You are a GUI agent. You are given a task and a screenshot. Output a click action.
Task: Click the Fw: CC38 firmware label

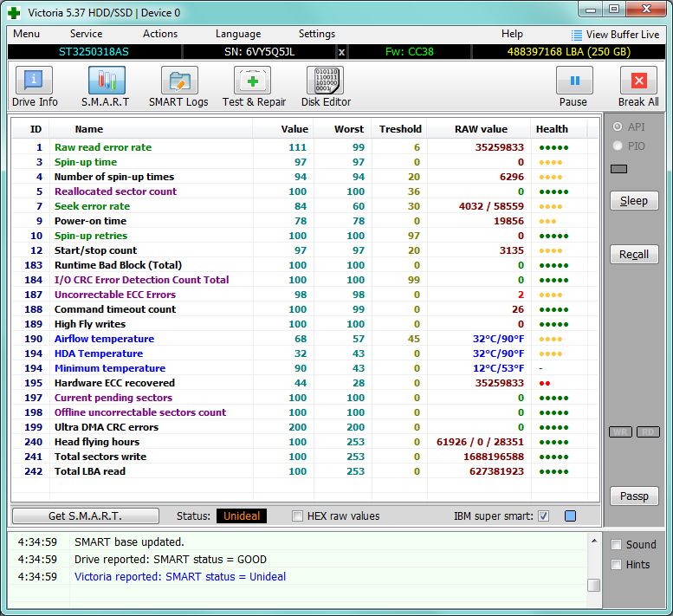click(410, 52)
